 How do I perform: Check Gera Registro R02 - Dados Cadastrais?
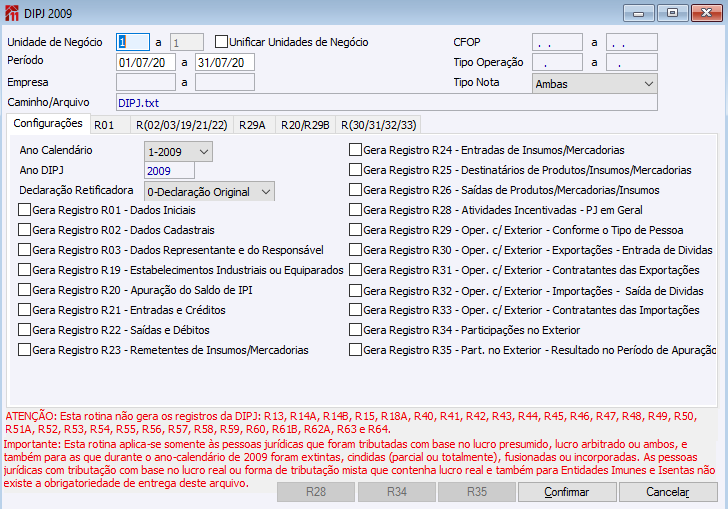click(24, 230)
